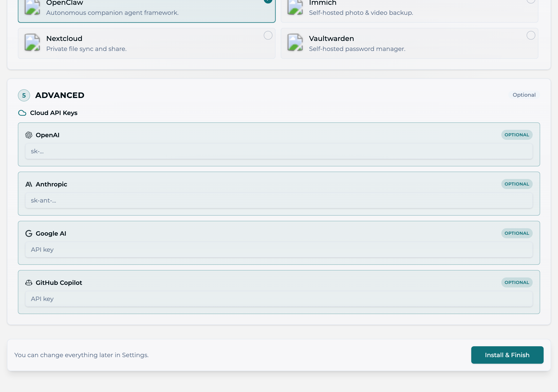This screenshot has width=558, height=392.
Task: Focus the GitHub Copilot API key field
Action: point(279,299)
